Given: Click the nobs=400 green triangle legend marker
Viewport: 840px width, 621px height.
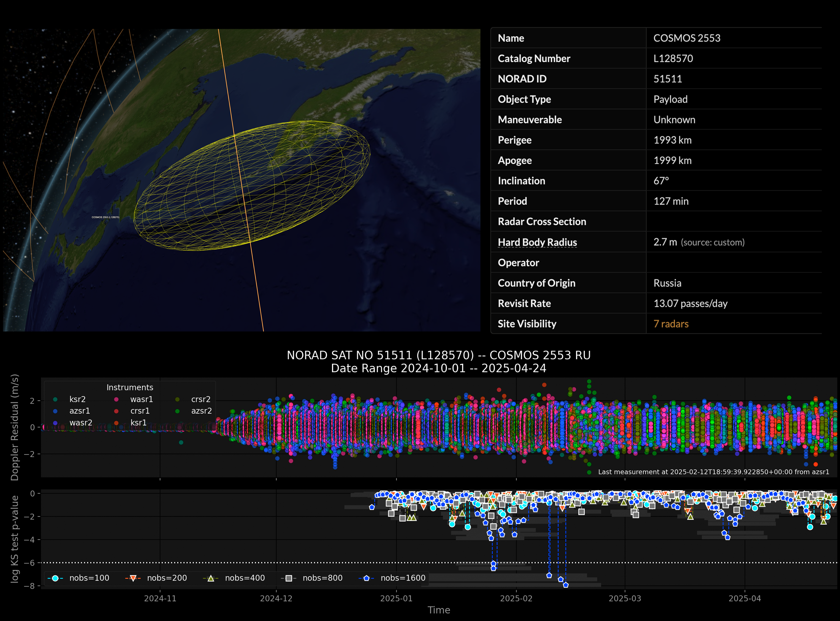Looking at the screenshot, I should [x=211, y=578].
